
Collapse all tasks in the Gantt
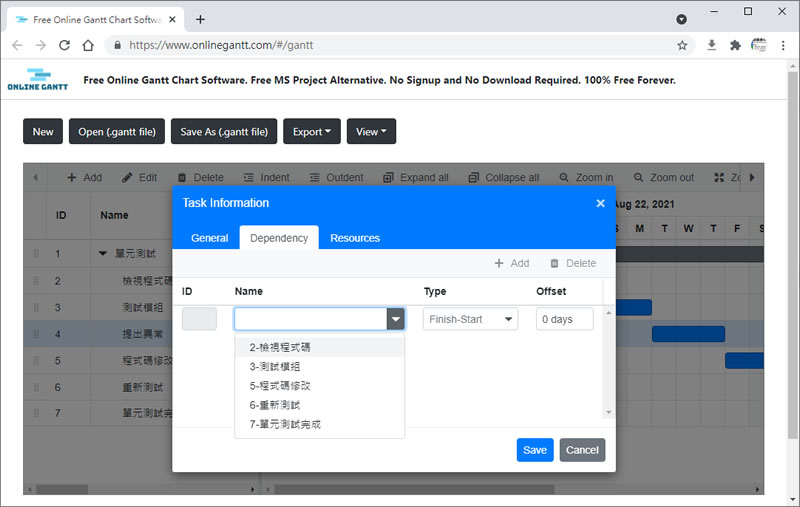[504, 178]
